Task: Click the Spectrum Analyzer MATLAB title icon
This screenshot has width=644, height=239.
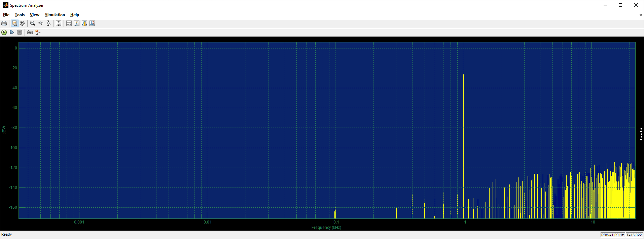Action: (x=5, y=5)
